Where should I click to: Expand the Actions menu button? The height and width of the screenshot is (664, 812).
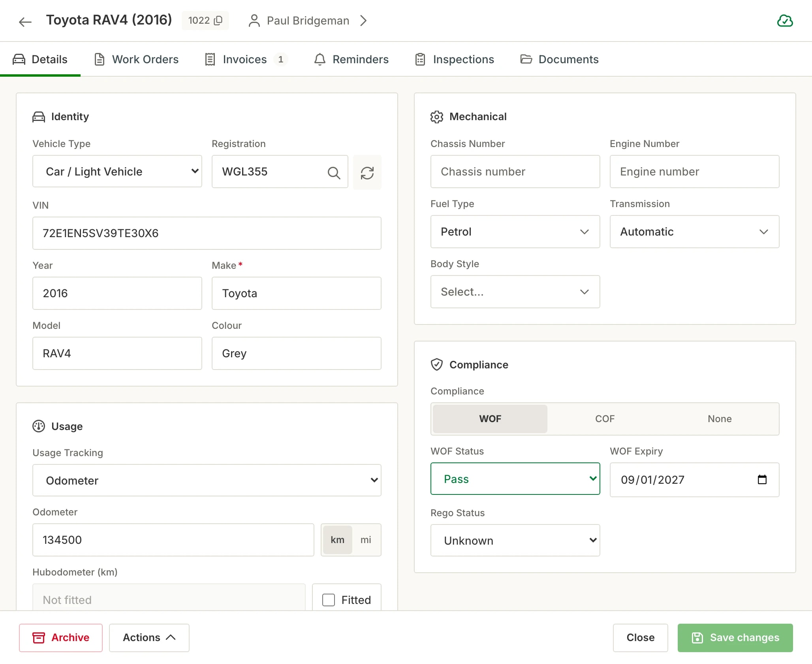[x=149, y=638]
